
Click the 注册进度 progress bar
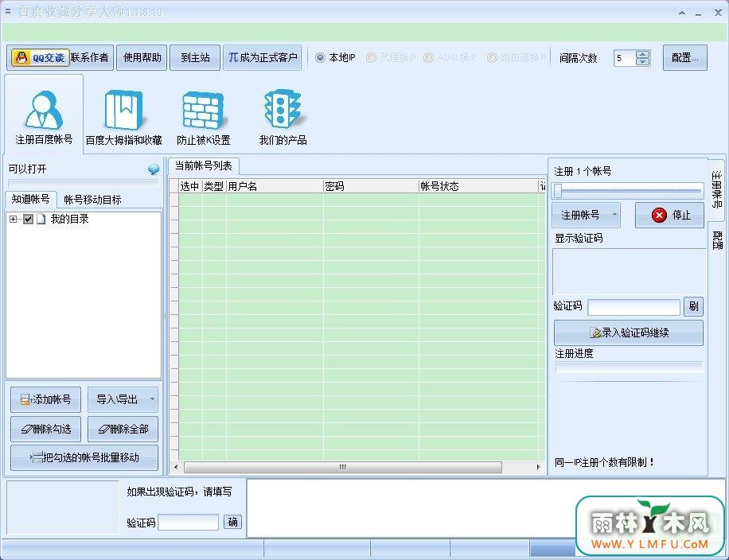629,367
